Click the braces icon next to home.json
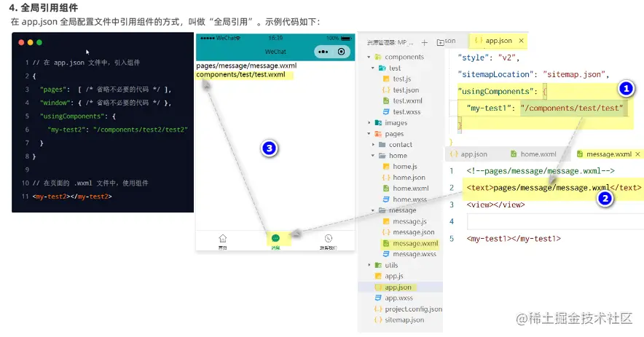Screen dimensions: 644x337 [386, 178]
